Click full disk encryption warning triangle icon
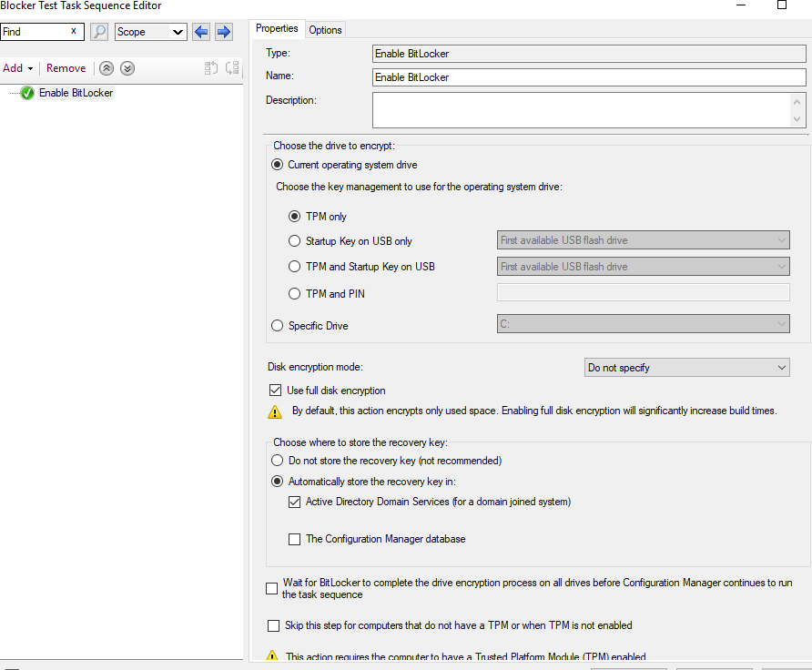This screenshot has width=812, height=670. [x=275, y=411]
